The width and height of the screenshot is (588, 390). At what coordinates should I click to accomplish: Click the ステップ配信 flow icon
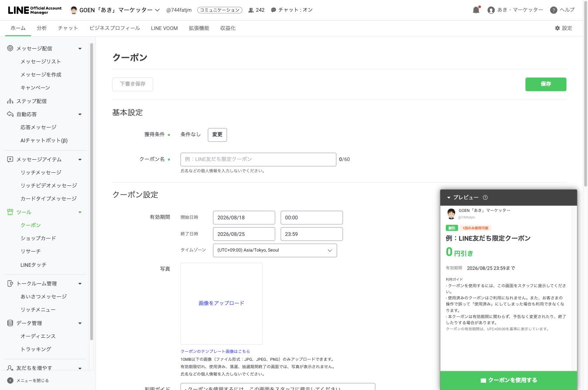click(x=10, y=101)
